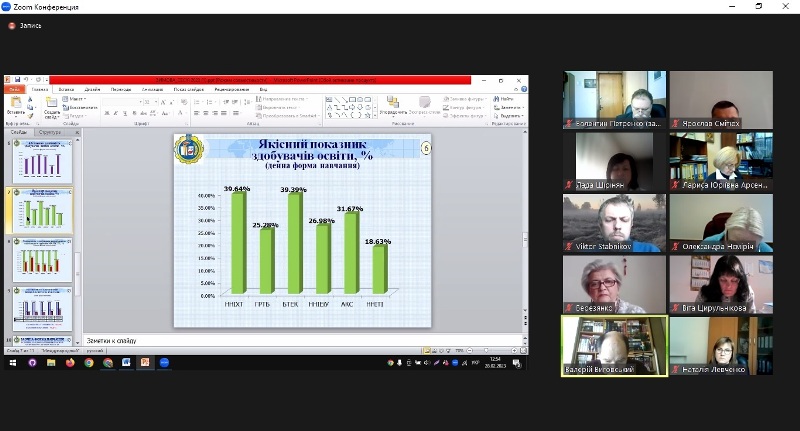Click the Find (Найти) binoculars button
The image size is (800, 431).
click(503, 99)
